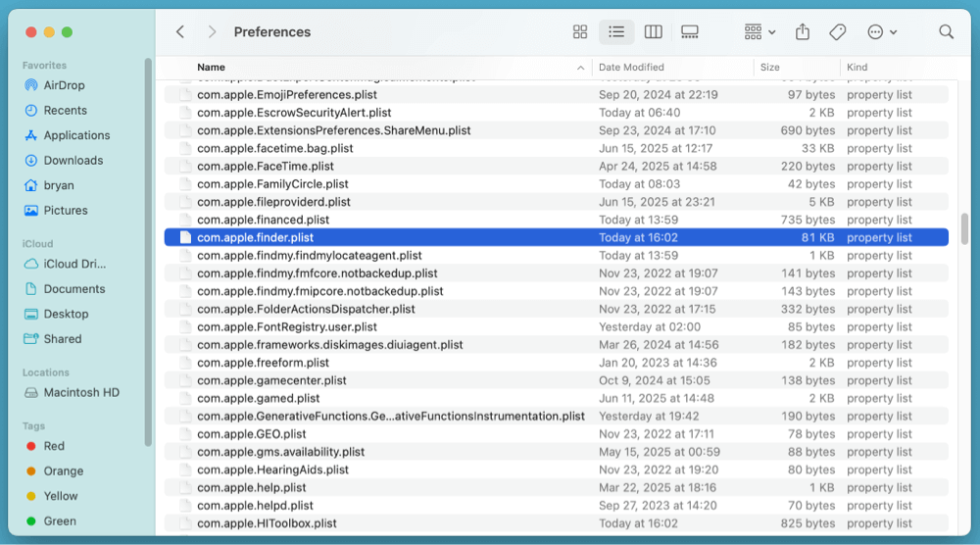Switch to list view
This screenshot has width=980, height=545.
[616, 32]
